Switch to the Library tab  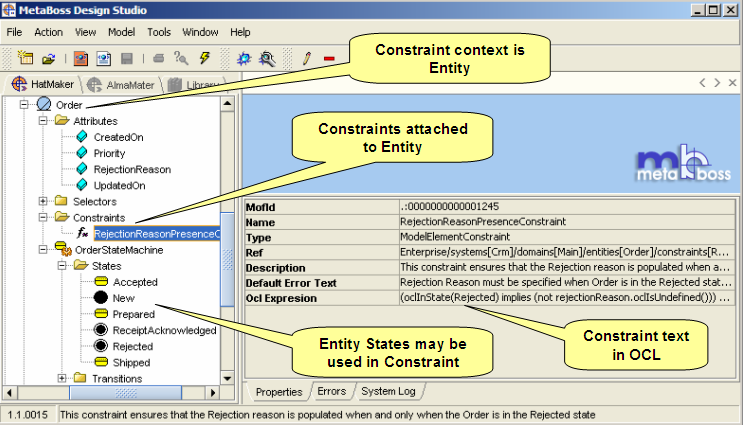pyautogui.click(x=195, y=85)
